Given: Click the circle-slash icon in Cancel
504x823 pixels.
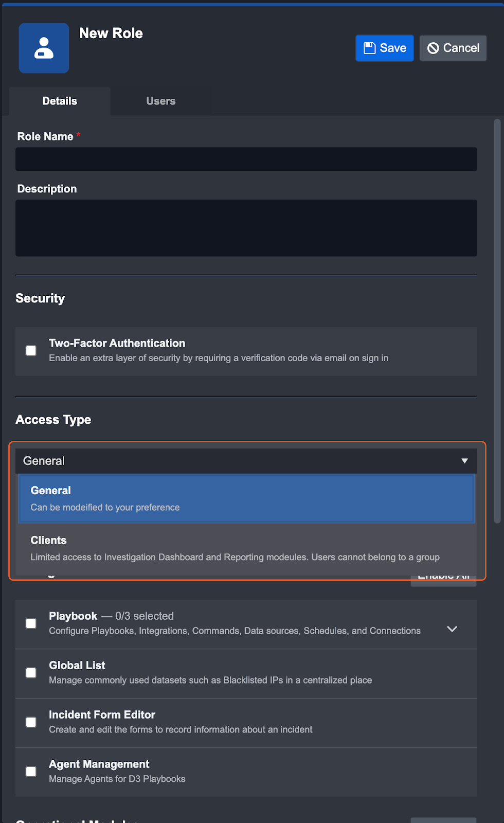Looking at the screenshot, I should [x=433, y=48].
